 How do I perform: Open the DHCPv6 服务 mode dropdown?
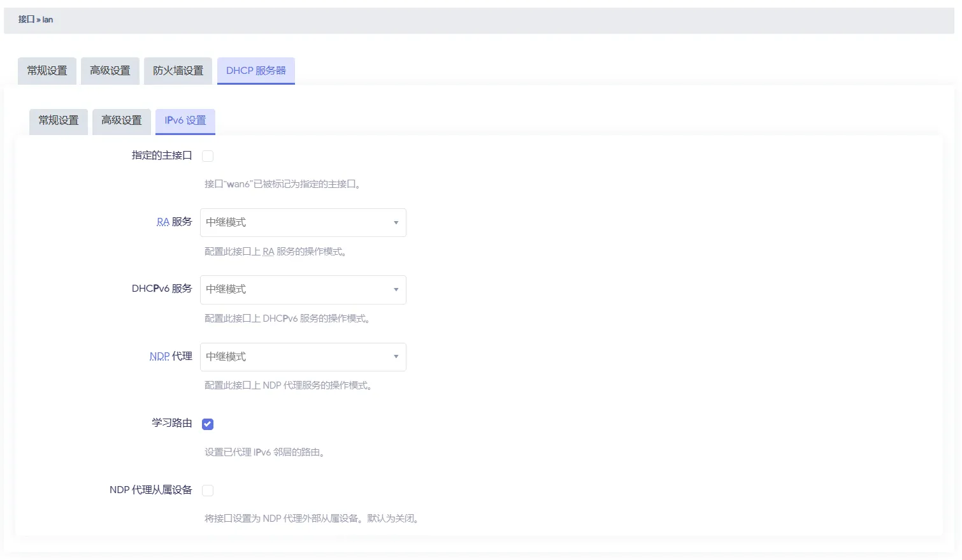[x=303, y=289]
